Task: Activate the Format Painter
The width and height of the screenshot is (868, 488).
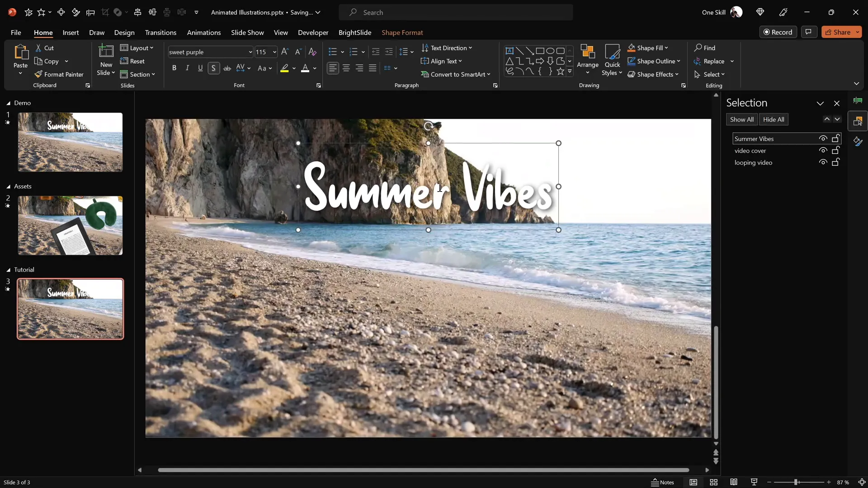Action: (59, 74)
